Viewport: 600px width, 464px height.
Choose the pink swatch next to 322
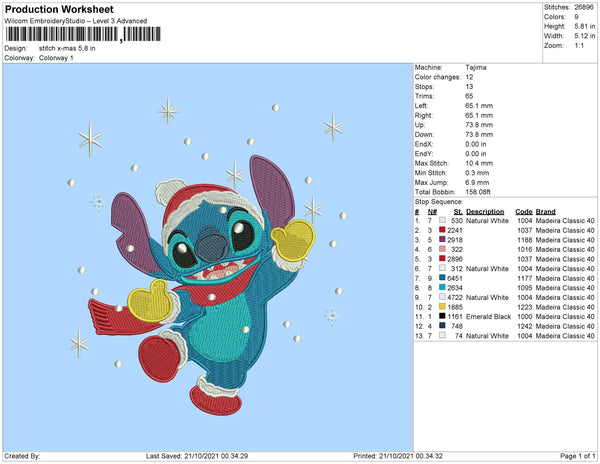[442, 249]
